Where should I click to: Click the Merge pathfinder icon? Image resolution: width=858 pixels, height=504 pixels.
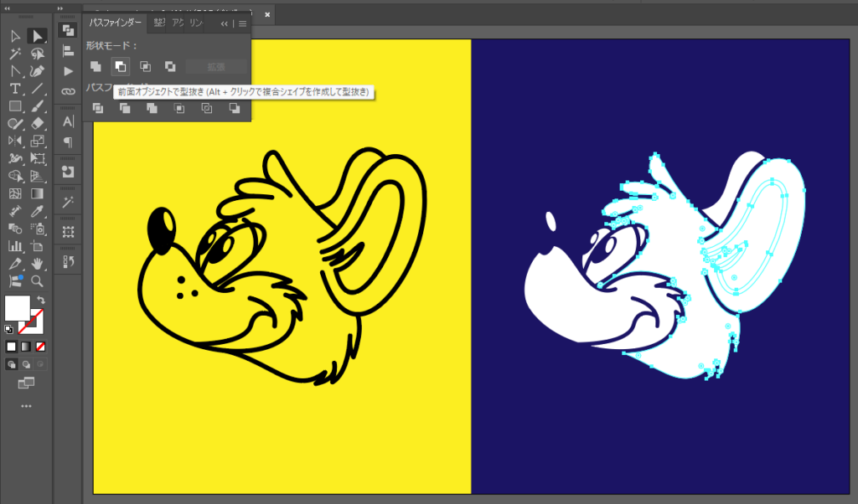click(x=152, y=108)
